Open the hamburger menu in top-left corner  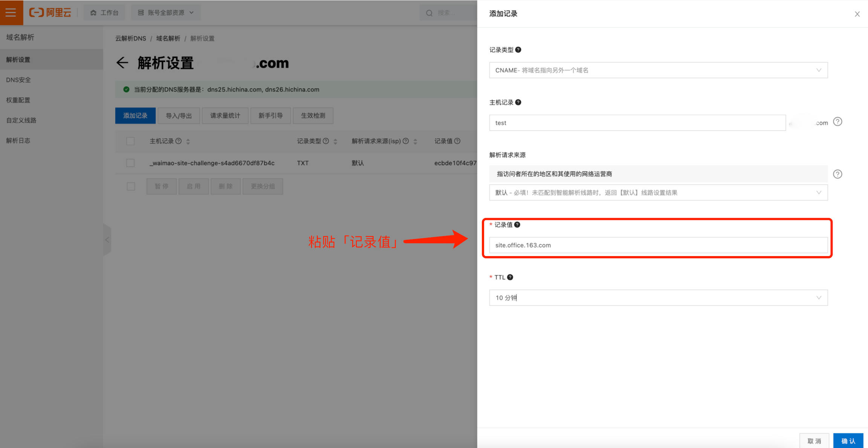[x=11, y=12]
